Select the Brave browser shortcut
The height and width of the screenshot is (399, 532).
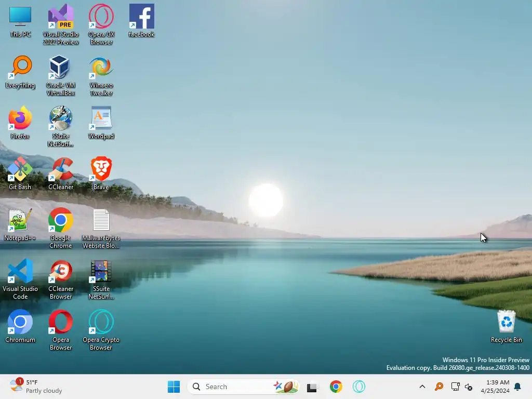tap(101, 174)
